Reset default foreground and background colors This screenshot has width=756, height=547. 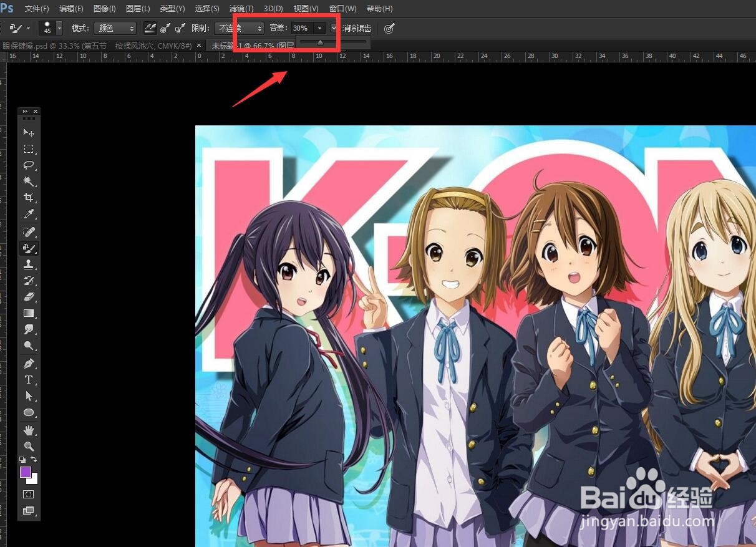(22, 460)
